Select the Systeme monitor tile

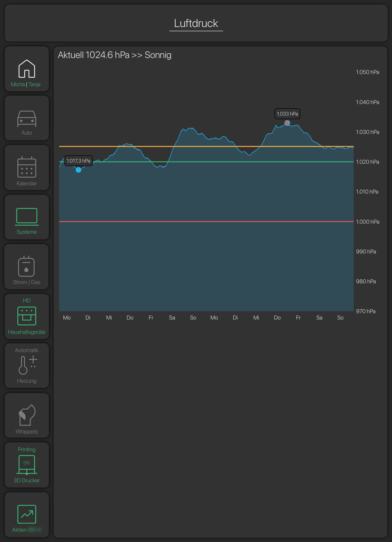(27, 217)
